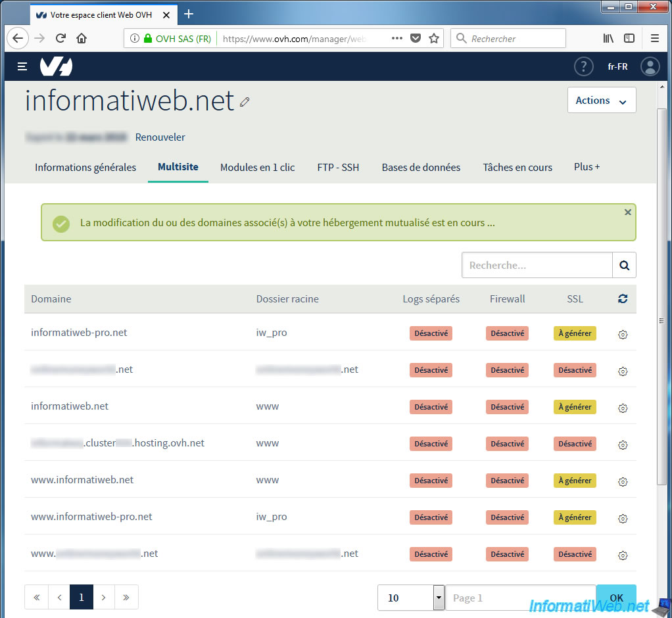This screenshot has height=618, width=672.
Task: Click SSL 'À générer' badge for informatiweb.net
Action: [575, 407]
